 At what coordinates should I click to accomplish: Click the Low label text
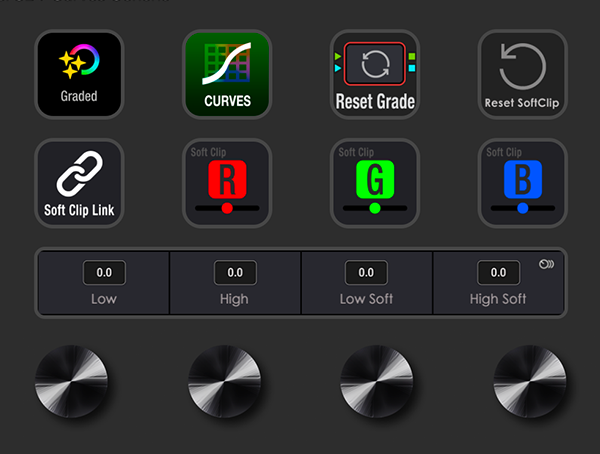[x=104, y=299]
